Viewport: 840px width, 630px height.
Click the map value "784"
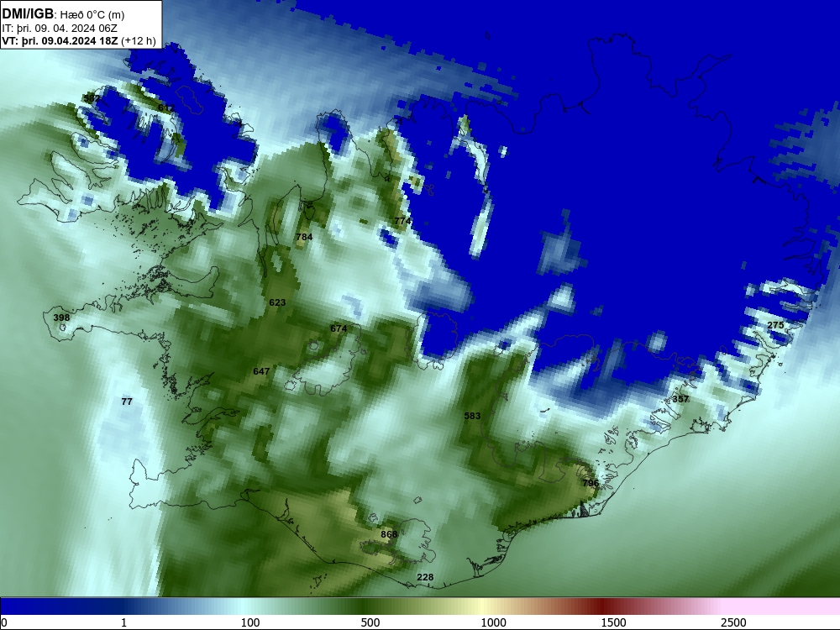(x=304, y=237)
